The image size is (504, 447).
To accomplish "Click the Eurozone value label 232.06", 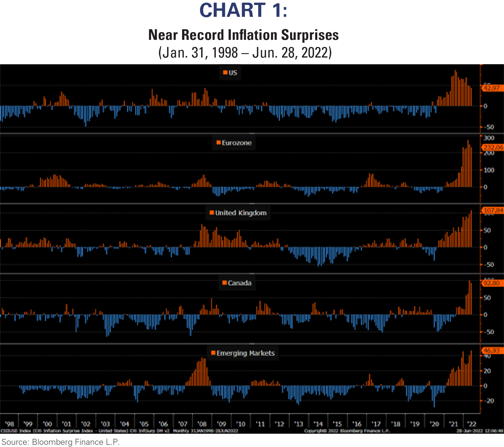I will [x=493, y=147].
